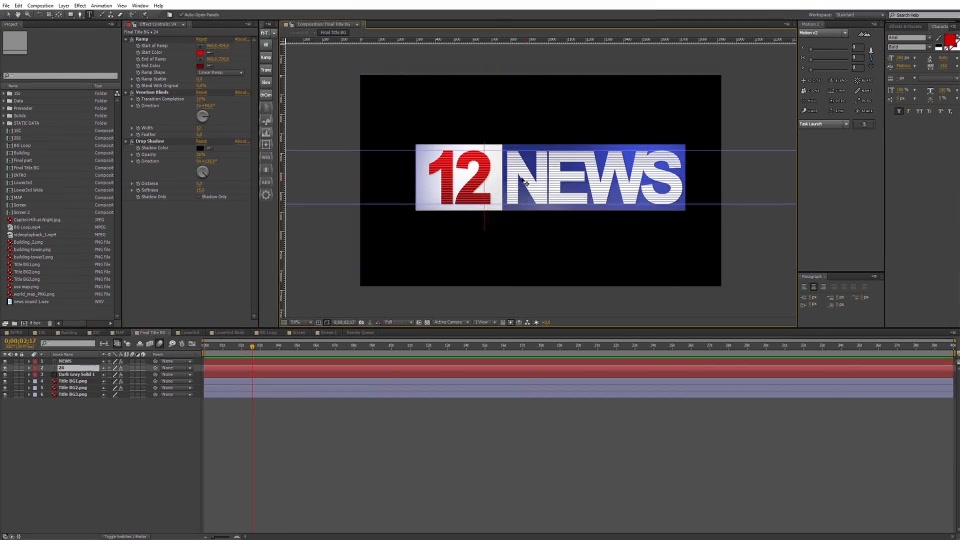Click the Faux Bold button in Character panel

899,111
